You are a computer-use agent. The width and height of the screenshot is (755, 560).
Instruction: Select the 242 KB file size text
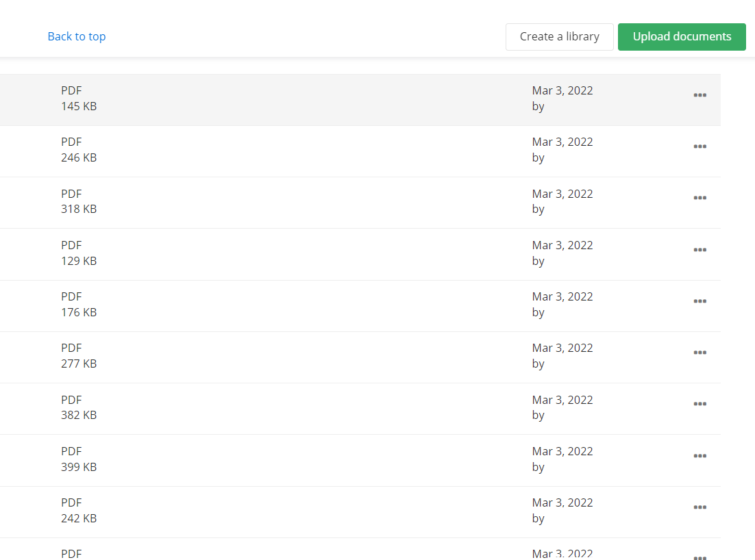79,519
